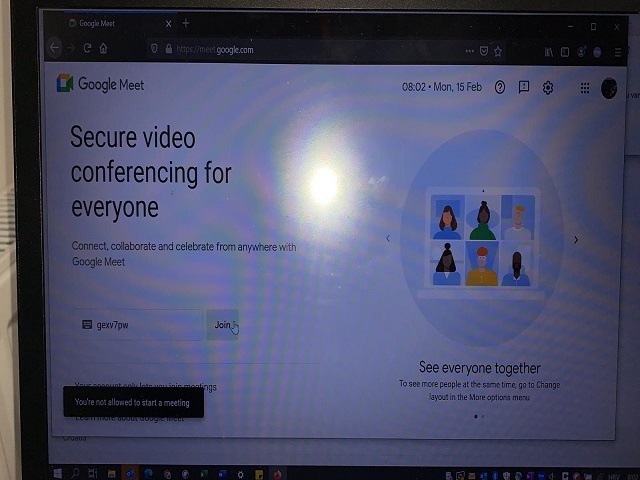View site security padlock info

tap(169, 49)
